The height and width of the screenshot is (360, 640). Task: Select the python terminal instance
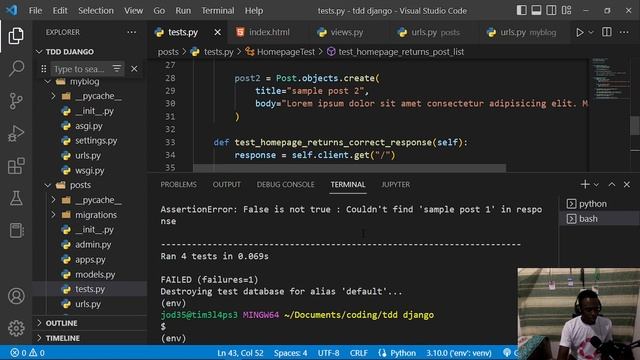click(599, 204)
